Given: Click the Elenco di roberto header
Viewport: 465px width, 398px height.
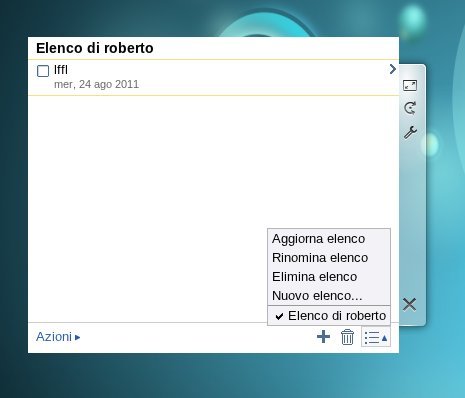Looking at the screenshot, I should 95,48.
